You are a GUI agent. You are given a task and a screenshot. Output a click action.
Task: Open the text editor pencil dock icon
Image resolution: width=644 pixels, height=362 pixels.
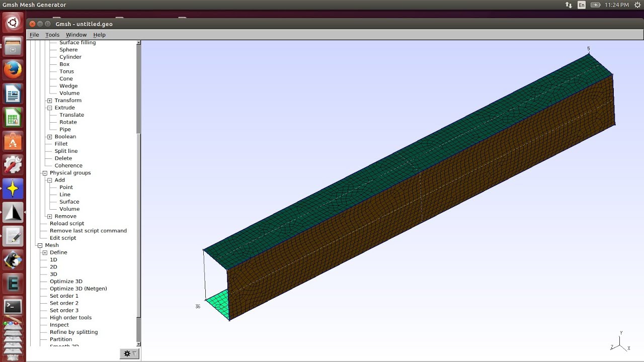click(x=13, y=236)
